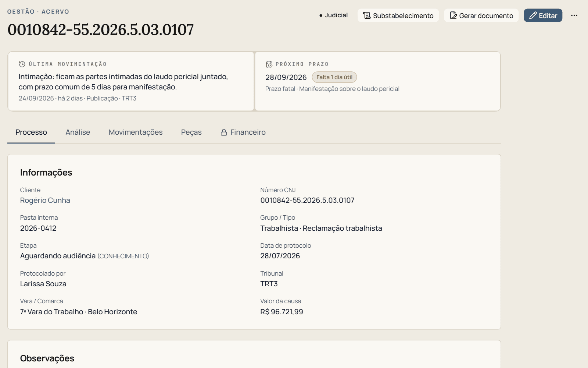The image size is (588, 368).
Task: Click the Observações section heading
Action: point(47,358)
